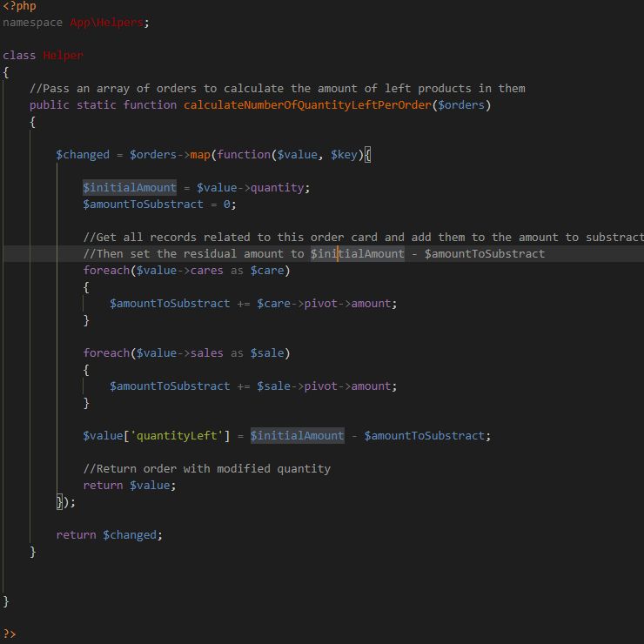Click the quantity property

278,188
